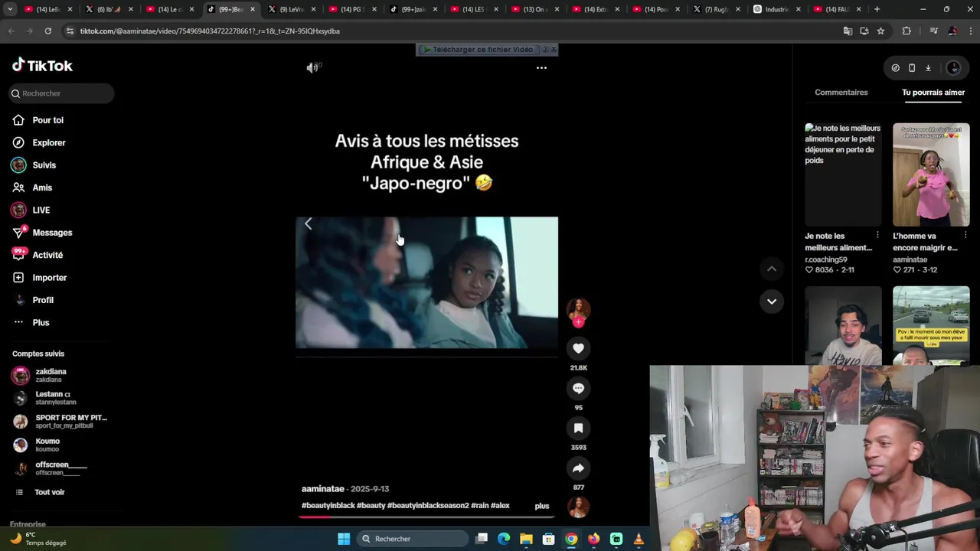Open the r.coaching59 suggested video thumbnail
980x551 pixels.
843,174
